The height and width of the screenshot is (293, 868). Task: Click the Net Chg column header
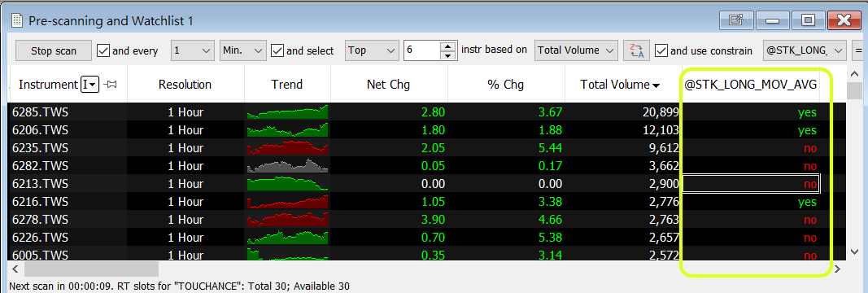[389, 85]
